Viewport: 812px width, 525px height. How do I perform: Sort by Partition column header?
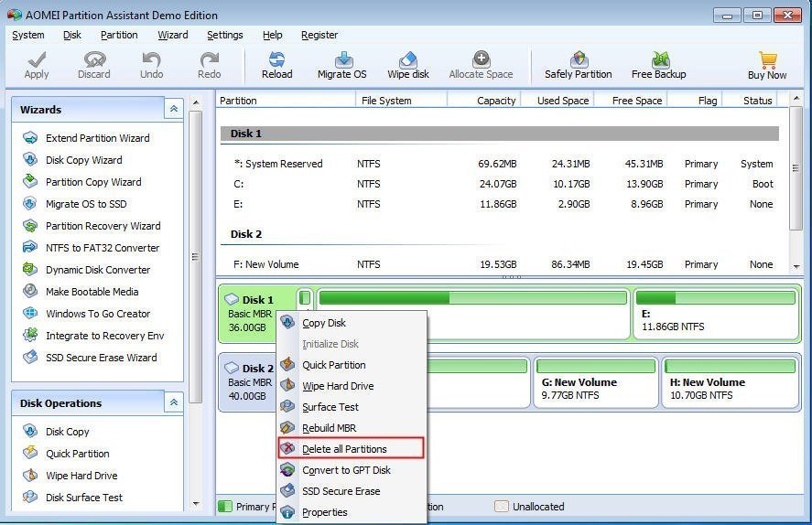[x=286, y=101]
